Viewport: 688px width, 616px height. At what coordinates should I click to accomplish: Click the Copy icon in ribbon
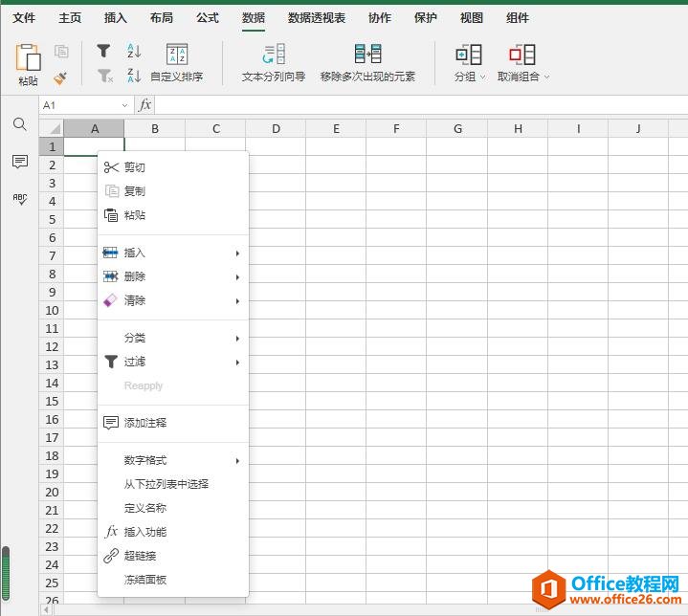click(x=61, y=52)
